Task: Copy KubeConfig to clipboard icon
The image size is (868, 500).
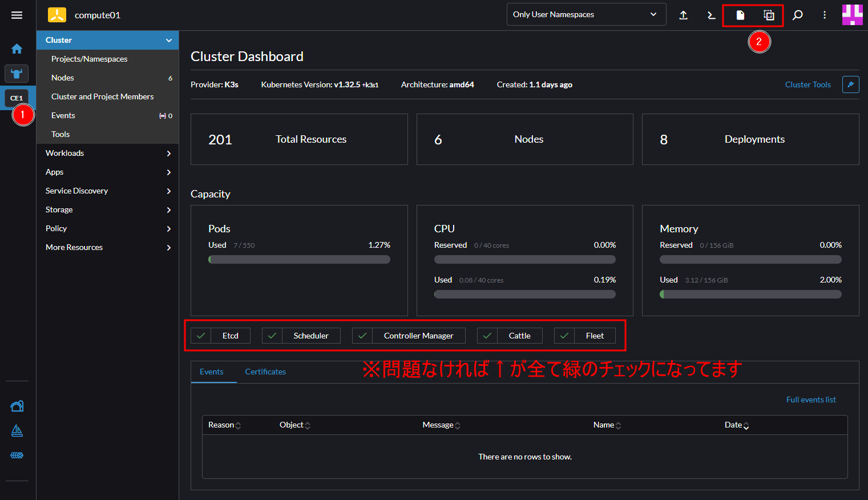Action: point(769,15)
